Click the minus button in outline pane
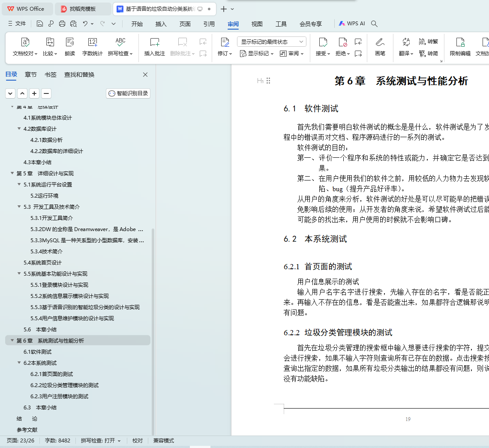 46,93
